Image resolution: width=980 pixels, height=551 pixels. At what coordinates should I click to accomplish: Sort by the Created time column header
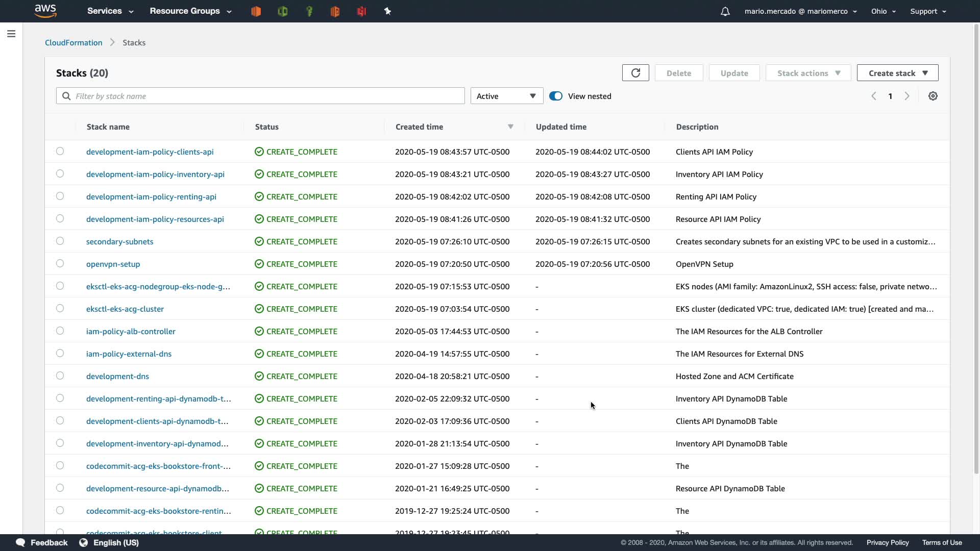coord(419,127)
